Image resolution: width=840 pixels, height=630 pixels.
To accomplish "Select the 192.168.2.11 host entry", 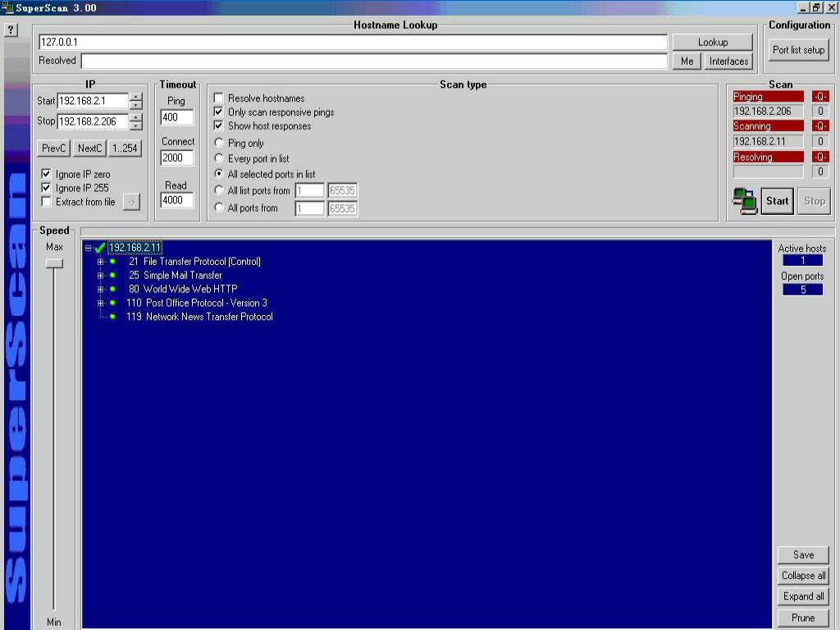I will click(x=135, y=248).
